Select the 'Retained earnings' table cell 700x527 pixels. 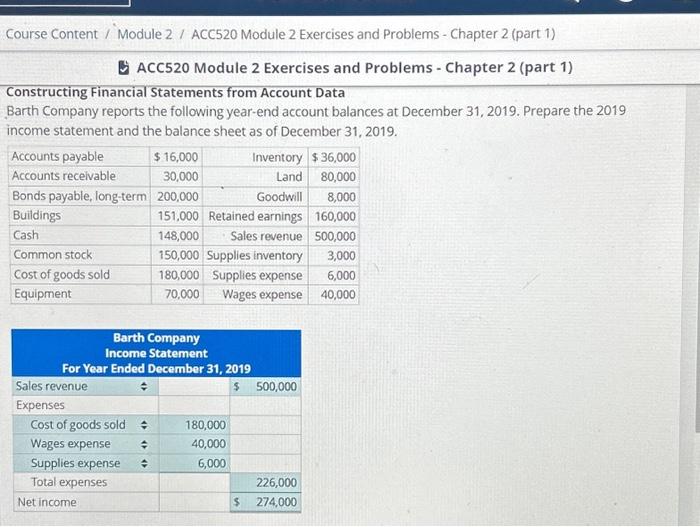pos(255,216)
